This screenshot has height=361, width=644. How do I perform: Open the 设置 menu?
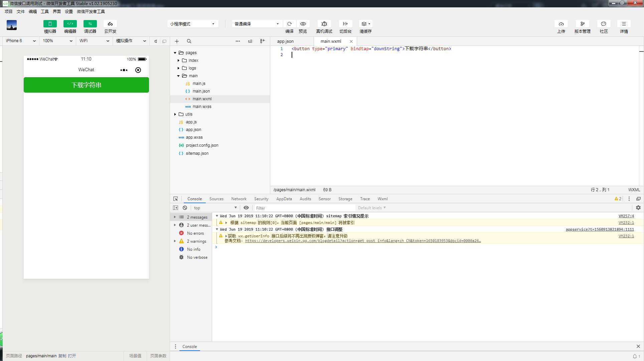click(69, 11)
